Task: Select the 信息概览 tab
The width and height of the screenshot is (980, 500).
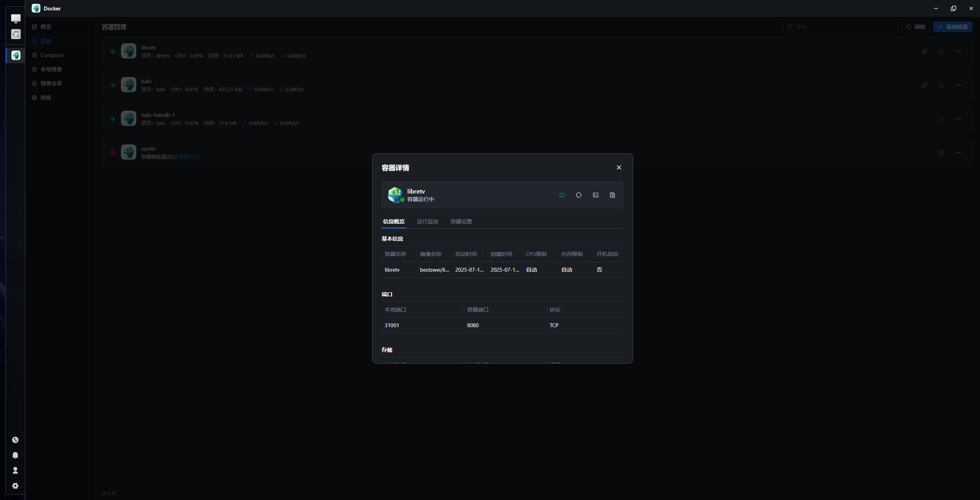Action: click(x=394, y=221)
